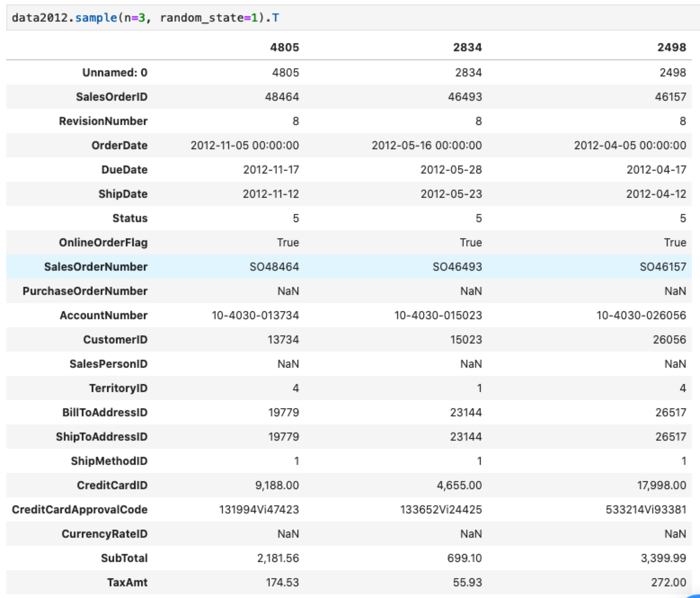Select TaxAmt value 174.53
The image size is (700, 598).
pyautogui.click(x=282, y=583)
